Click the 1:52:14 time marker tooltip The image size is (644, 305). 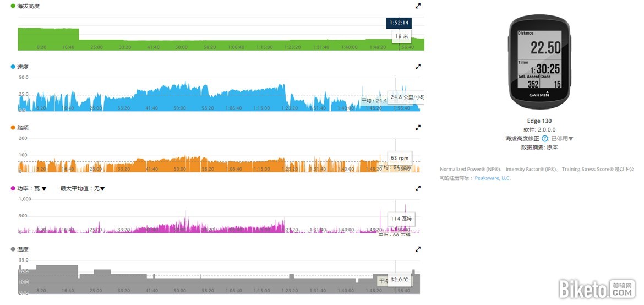399,23
